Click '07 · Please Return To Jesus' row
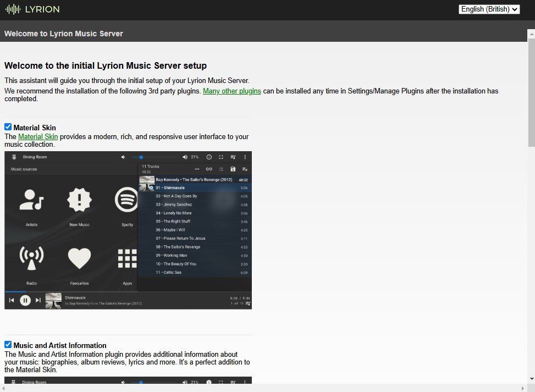 pos(195,239)
